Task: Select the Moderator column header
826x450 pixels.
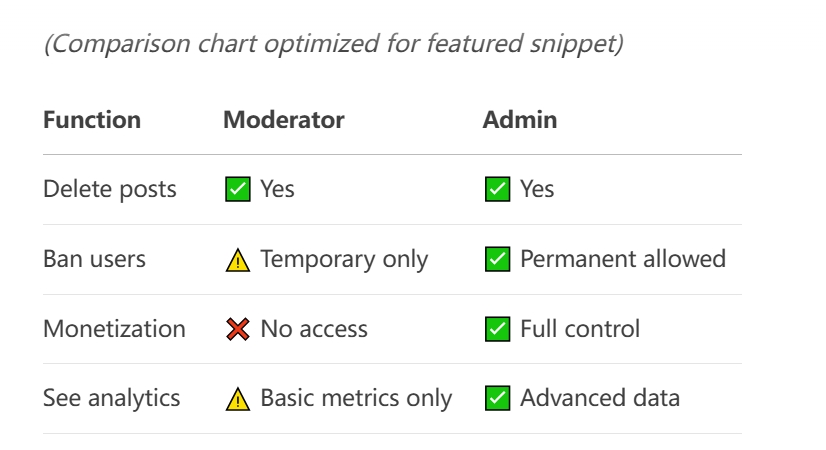Action: point(284,120)
